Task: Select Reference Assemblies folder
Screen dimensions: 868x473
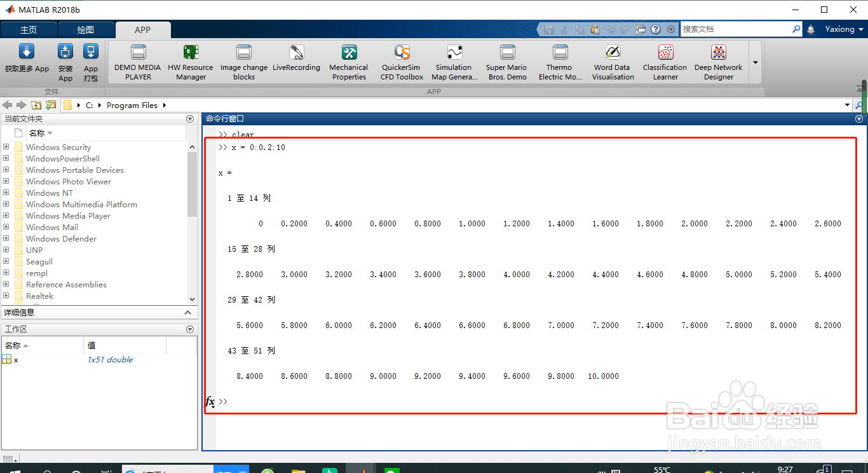Action: point(66,285)
